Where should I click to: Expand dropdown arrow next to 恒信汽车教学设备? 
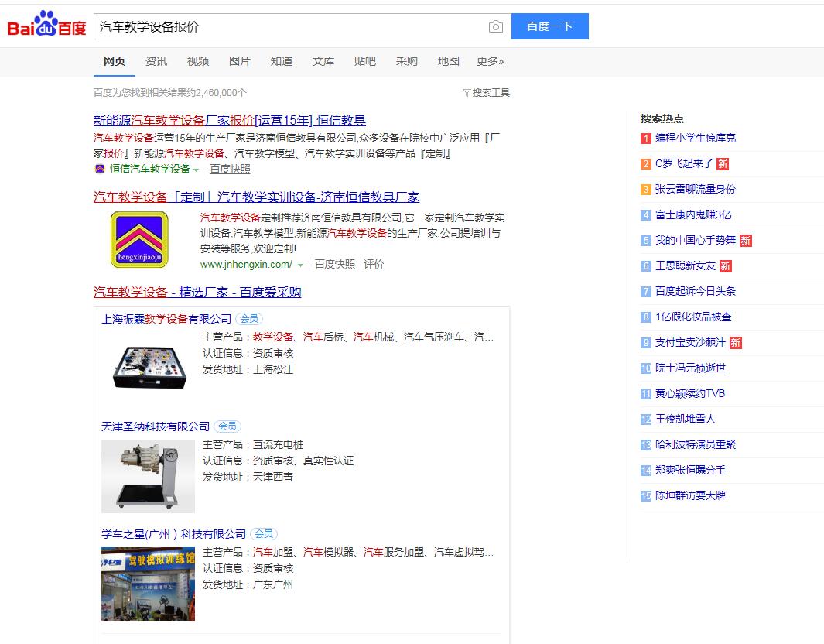click(x=196, y=170)
